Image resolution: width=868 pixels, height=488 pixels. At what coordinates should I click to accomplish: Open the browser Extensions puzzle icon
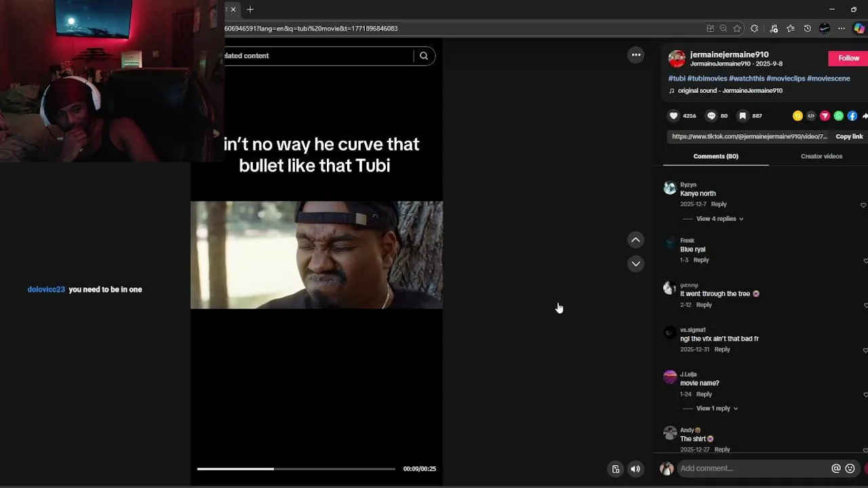754,28
